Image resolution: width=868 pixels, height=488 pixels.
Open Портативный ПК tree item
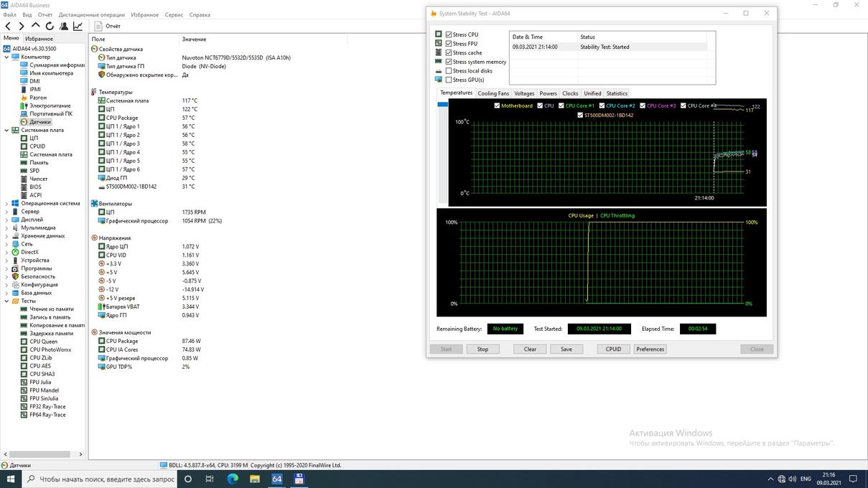point(50,113)
